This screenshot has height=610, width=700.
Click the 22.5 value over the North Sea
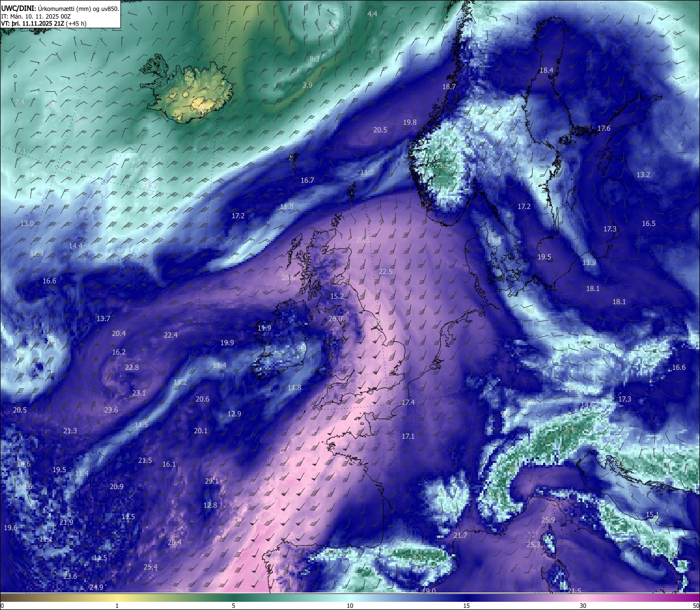(x=386, y=271)
